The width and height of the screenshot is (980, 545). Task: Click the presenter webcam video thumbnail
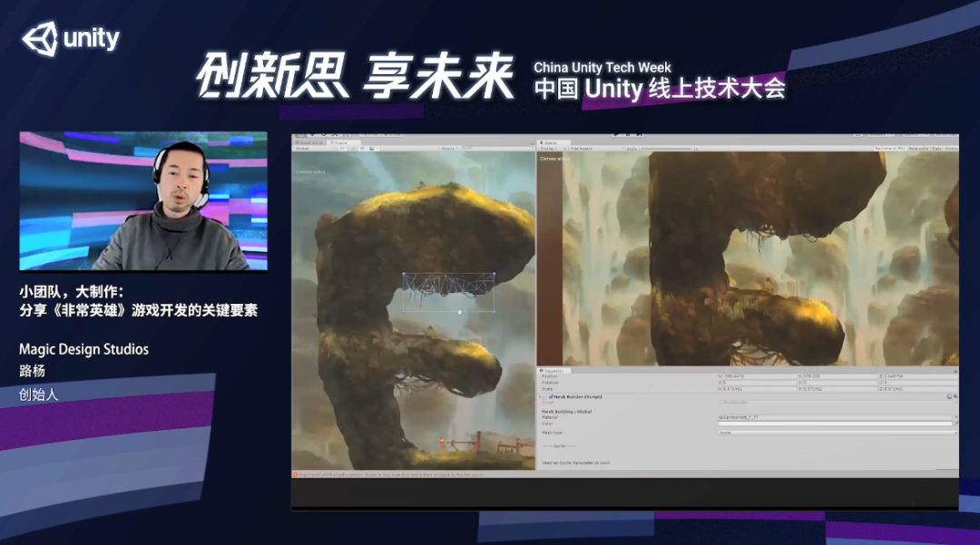click(x=143, y=201)
